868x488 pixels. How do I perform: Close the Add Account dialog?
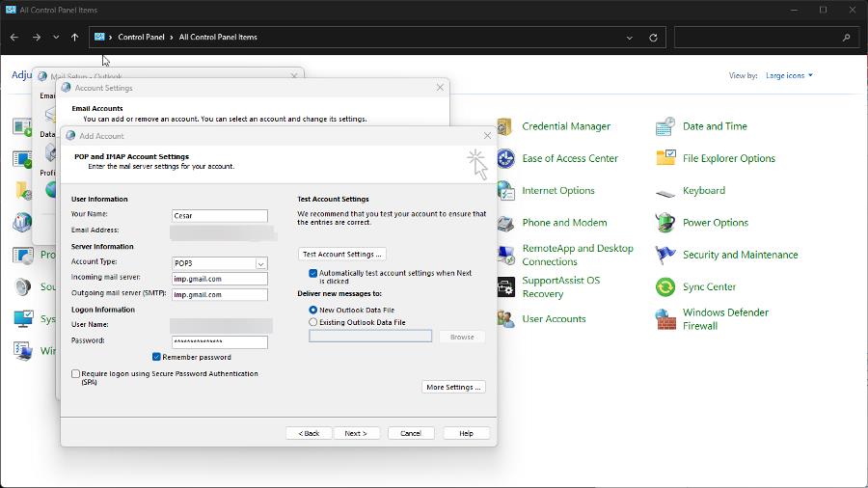(487, 136)
